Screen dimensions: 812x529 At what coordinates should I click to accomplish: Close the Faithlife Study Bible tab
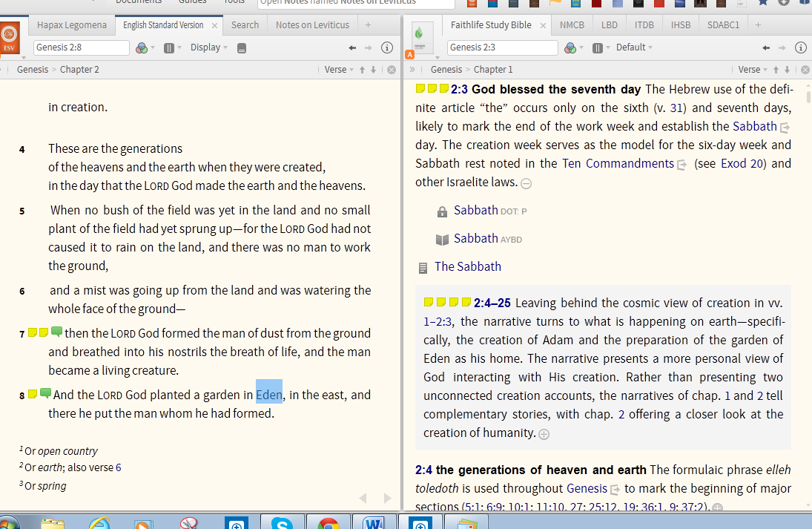(543, 25)
